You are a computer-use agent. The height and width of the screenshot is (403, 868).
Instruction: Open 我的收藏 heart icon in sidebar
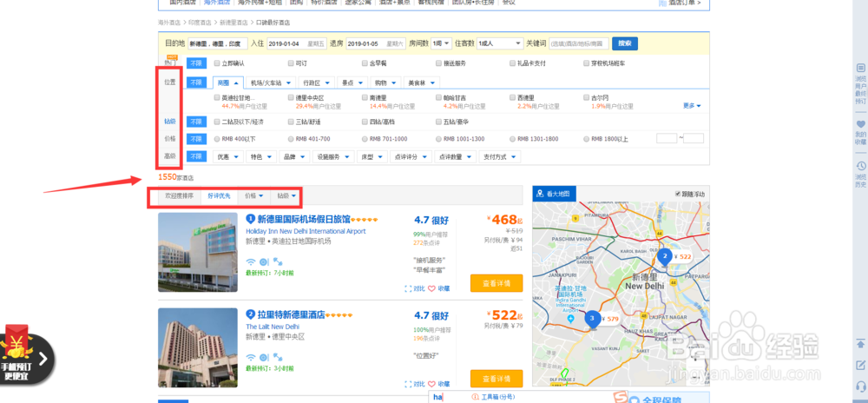click(x=860, y=124)
